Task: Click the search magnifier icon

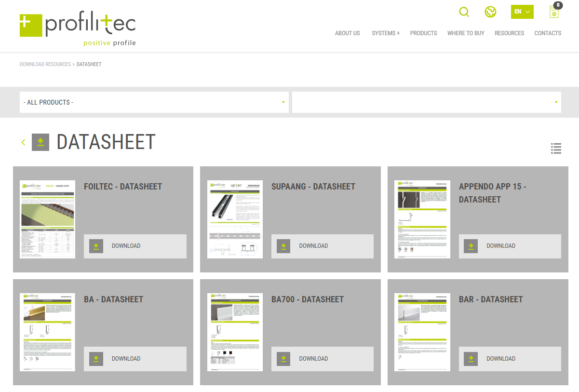Action: [464, 12]
